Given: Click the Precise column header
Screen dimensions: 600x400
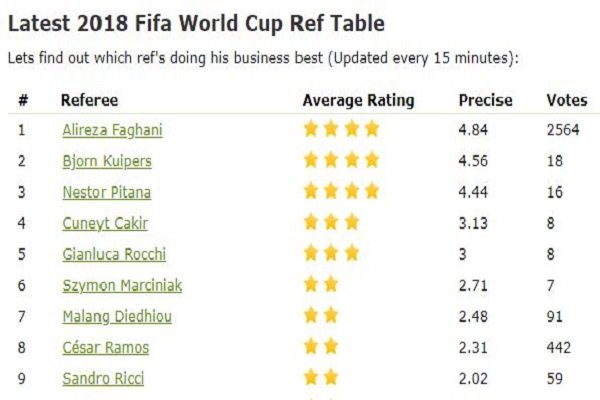Looking at the screenshot, I should [x=485, y=100].
